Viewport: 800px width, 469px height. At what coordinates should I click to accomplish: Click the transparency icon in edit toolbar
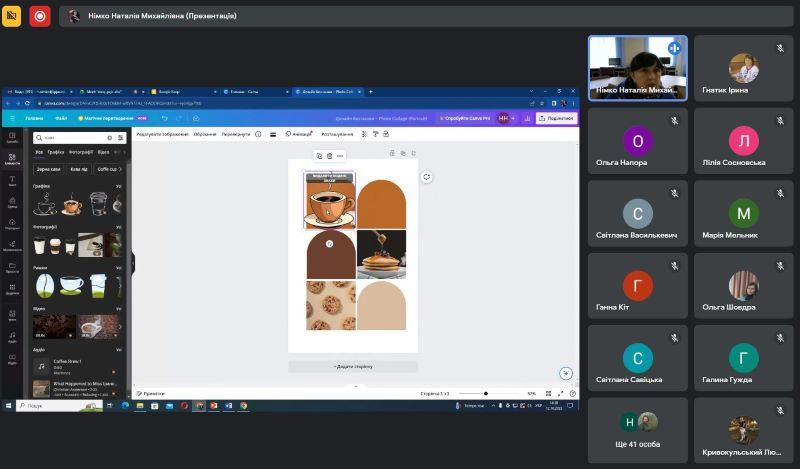pyautogui.click(x=364, y=134)
